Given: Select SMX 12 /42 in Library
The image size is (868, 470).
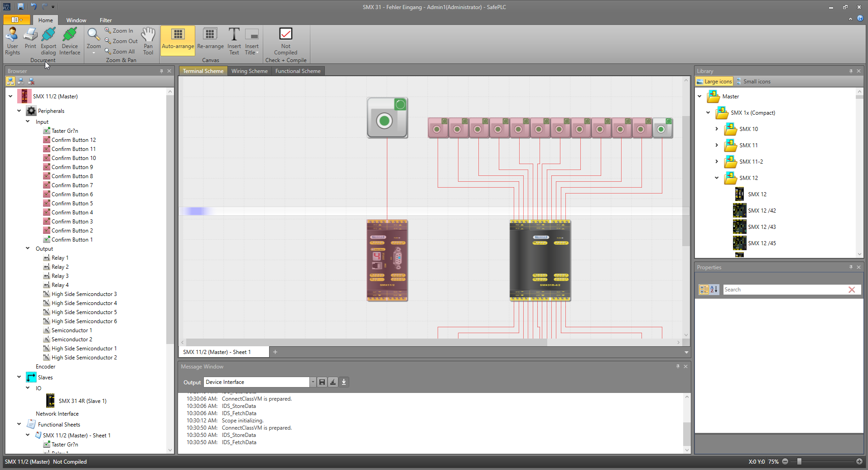Looking at the screenshot, I should pyautogui.click(x=755, y=210).
